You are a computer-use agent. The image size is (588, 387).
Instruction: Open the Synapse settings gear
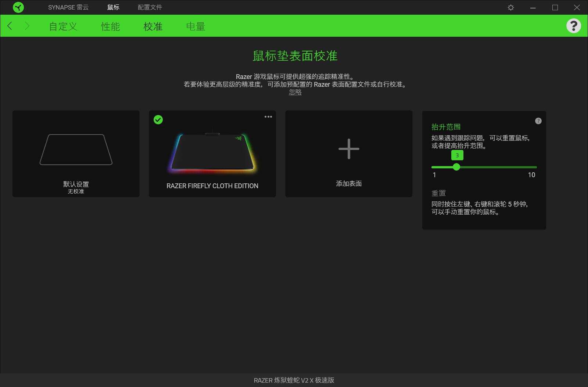click(511, 7)
